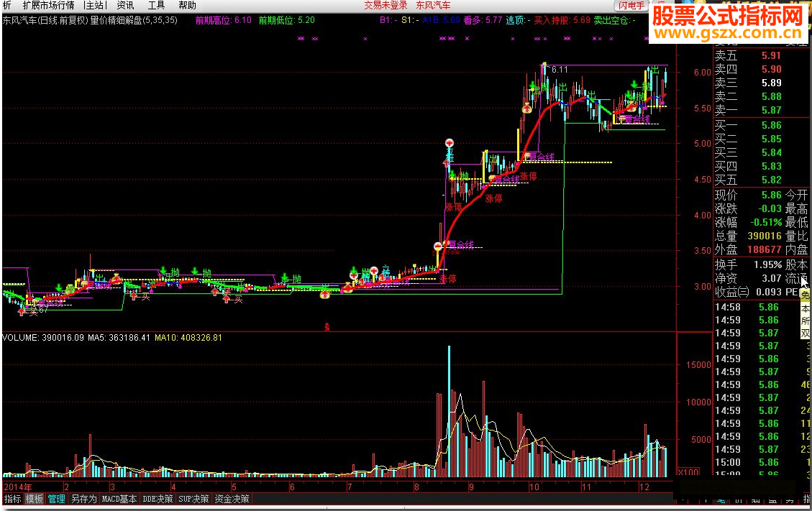Click the MA5: 363186.41 readout
Screen dimensions: 812x511
[119, 338]
